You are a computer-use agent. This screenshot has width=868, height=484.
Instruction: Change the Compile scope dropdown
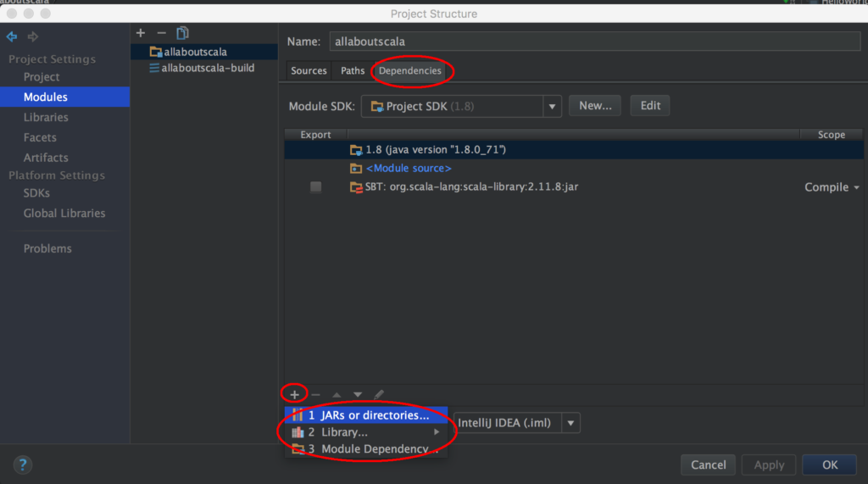tap(832, 187)
